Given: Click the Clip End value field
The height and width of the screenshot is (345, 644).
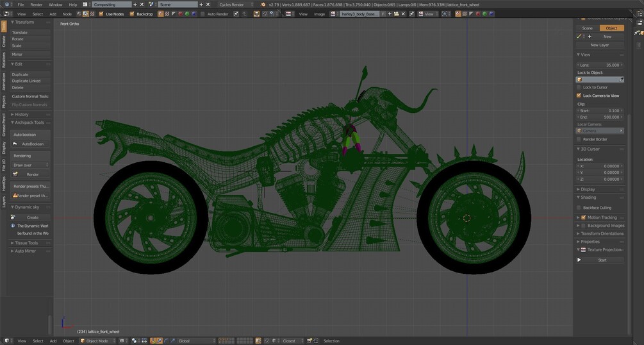Looking at the screenshot, I should pyautogui.click(x=600, y=117).
